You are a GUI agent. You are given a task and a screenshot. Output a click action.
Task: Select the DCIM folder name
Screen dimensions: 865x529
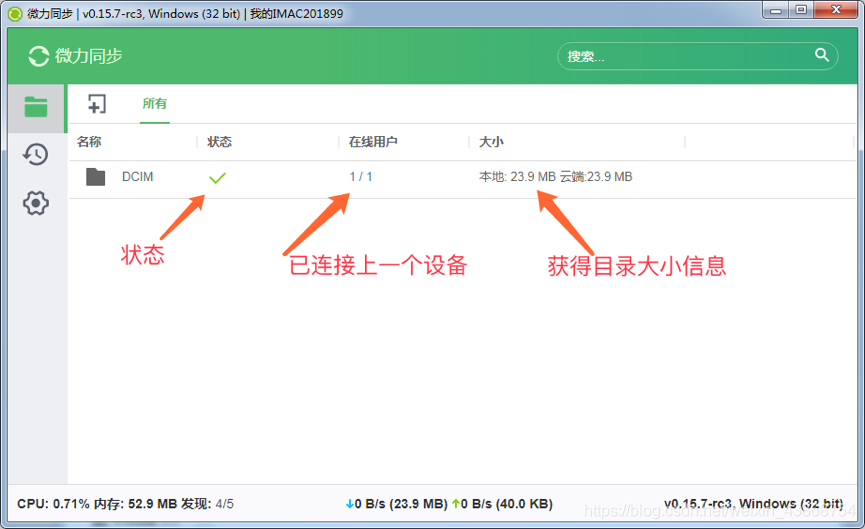[x=137, y=177]
